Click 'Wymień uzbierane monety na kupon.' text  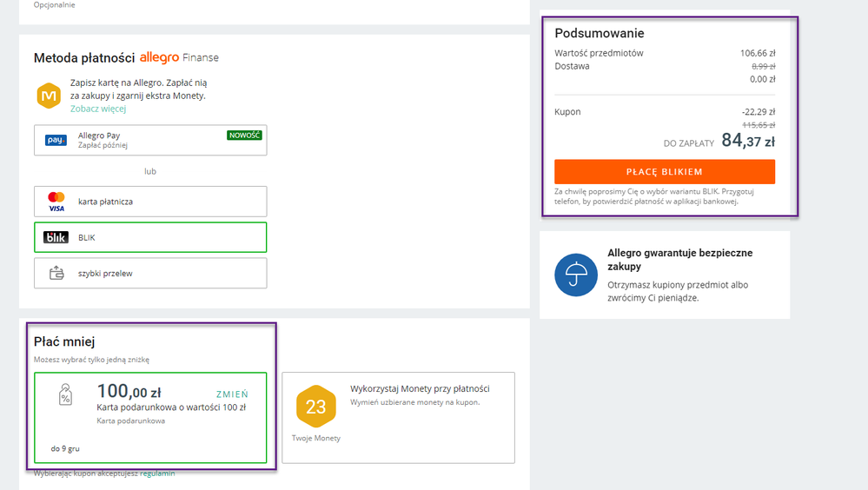click(415, 402)
